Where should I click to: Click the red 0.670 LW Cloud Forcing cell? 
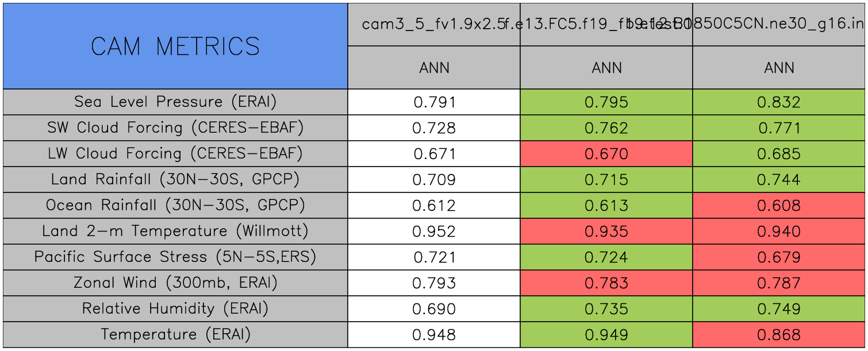(606, 154)
